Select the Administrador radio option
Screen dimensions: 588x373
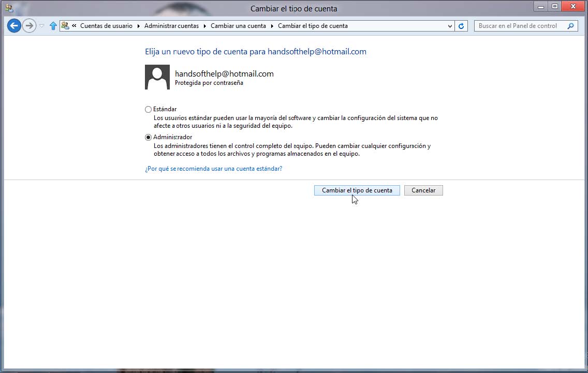click(x=149, y=137)
